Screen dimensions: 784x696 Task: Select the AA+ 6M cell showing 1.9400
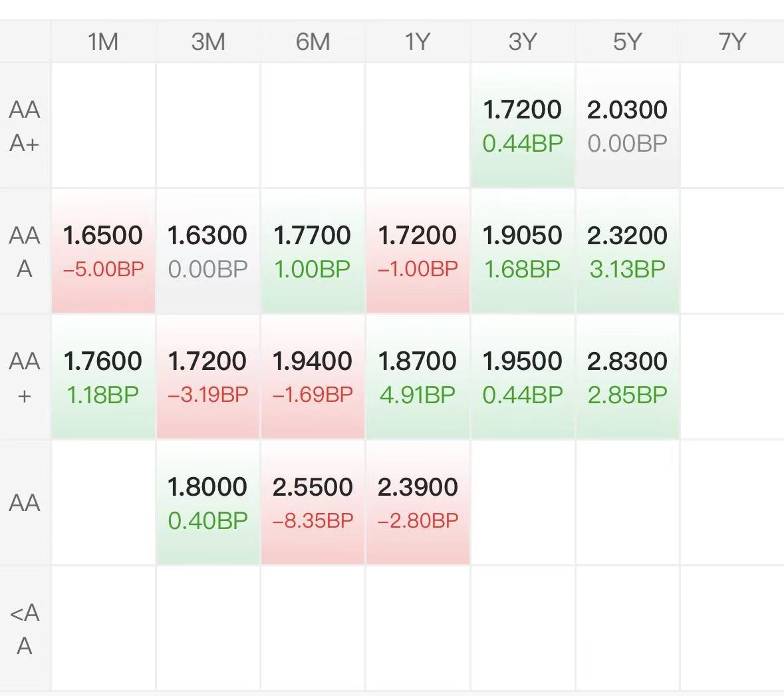pos(313,377)
